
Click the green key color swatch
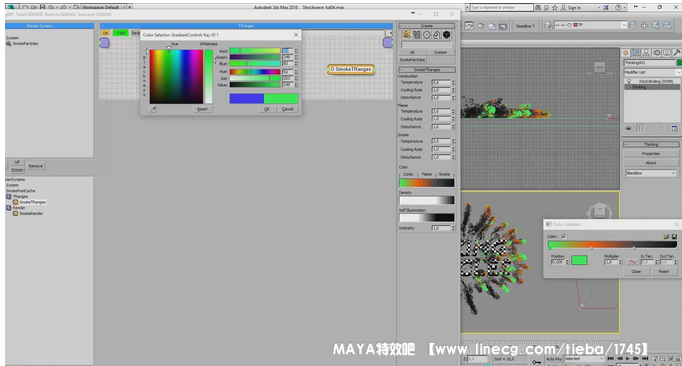pos(579,260)
